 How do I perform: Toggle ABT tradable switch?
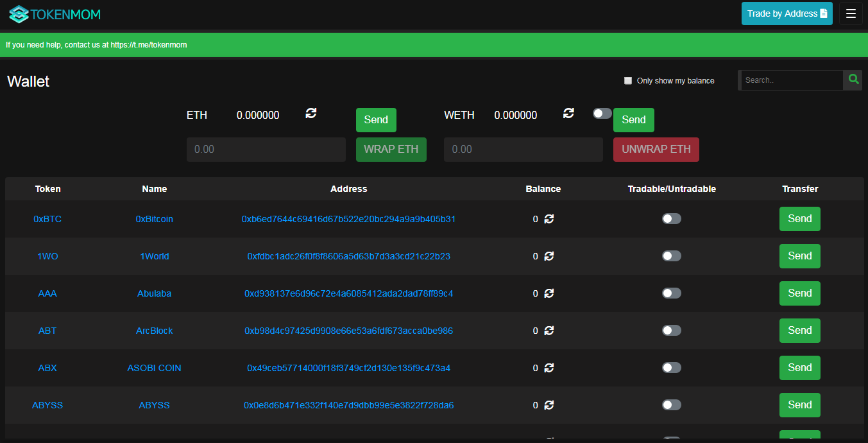point(672,331)
